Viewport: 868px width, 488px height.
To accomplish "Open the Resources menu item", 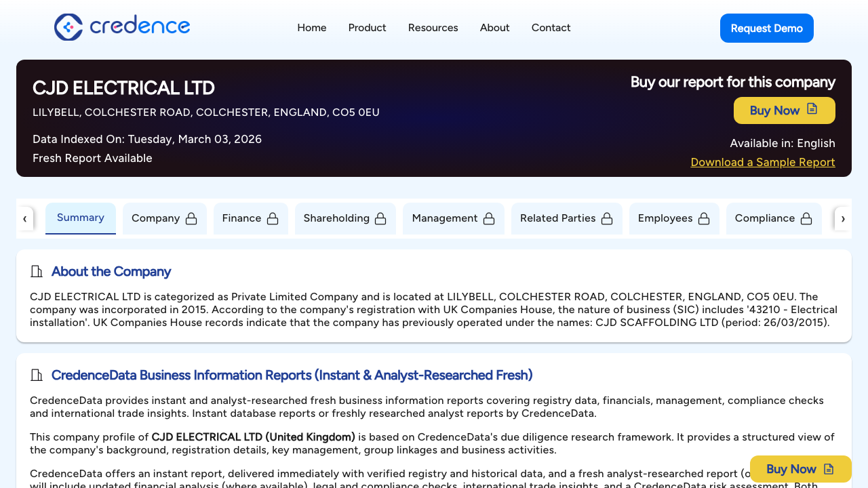I will click(433, 28).
